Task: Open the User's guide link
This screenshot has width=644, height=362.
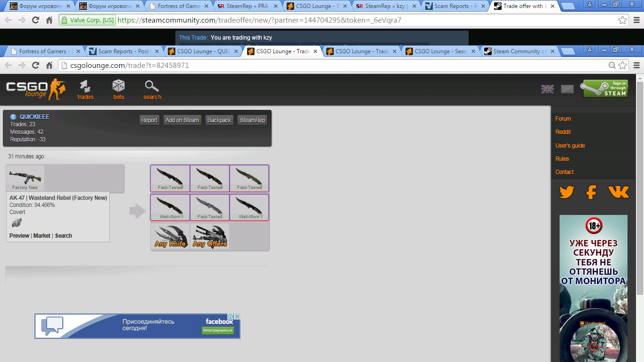Action: [x=570, y=146]
